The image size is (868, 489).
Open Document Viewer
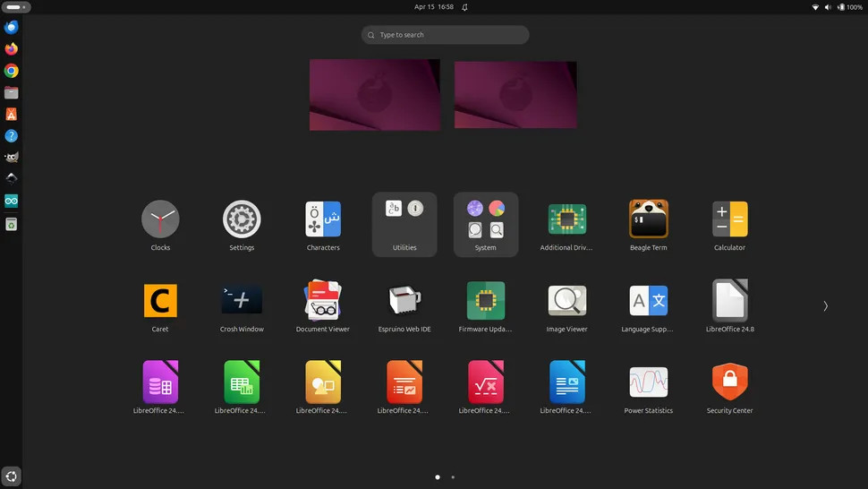point(323,301)
